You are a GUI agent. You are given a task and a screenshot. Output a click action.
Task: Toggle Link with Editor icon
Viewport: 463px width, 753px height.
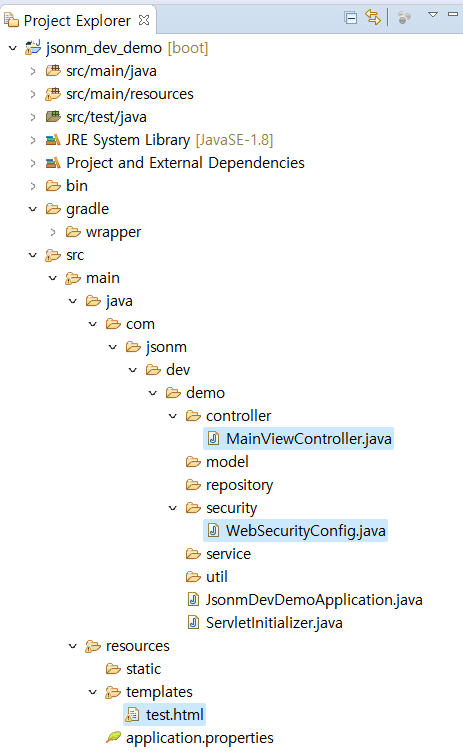tap(373, 18)
